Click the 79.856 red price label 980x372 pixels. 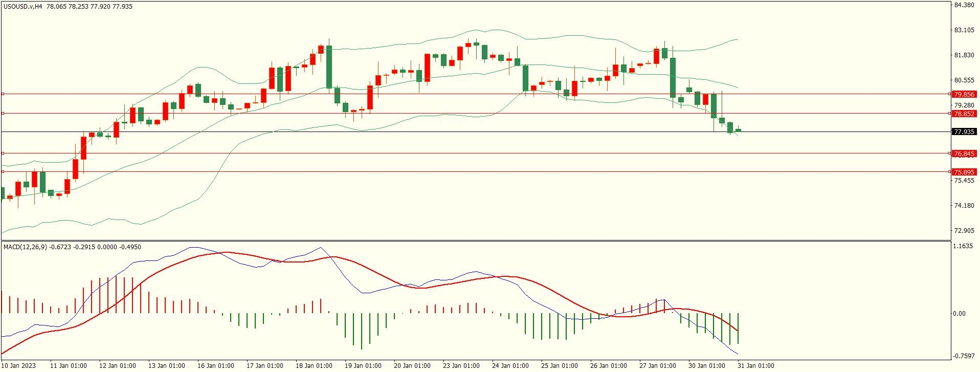tap(964, 94)
